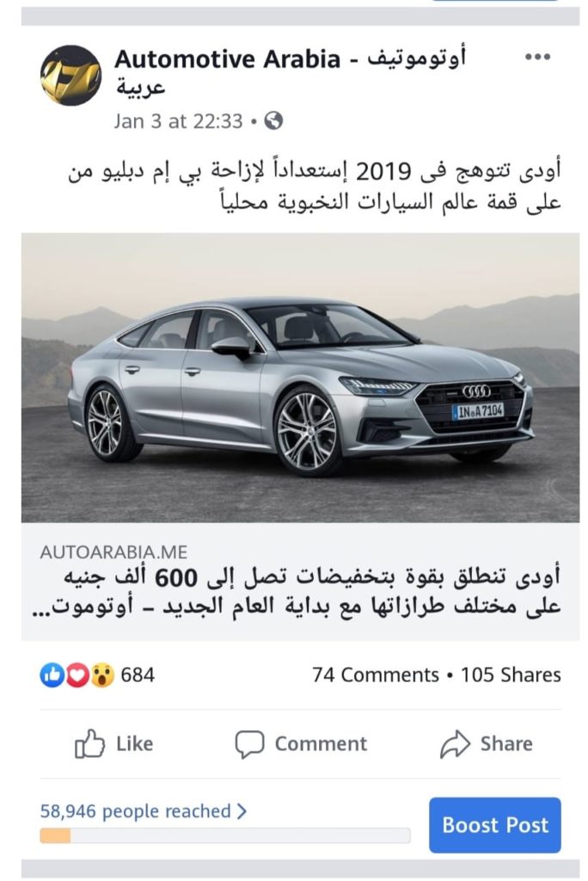Open the Jan 3 at 22:33 timestamp

178,120
